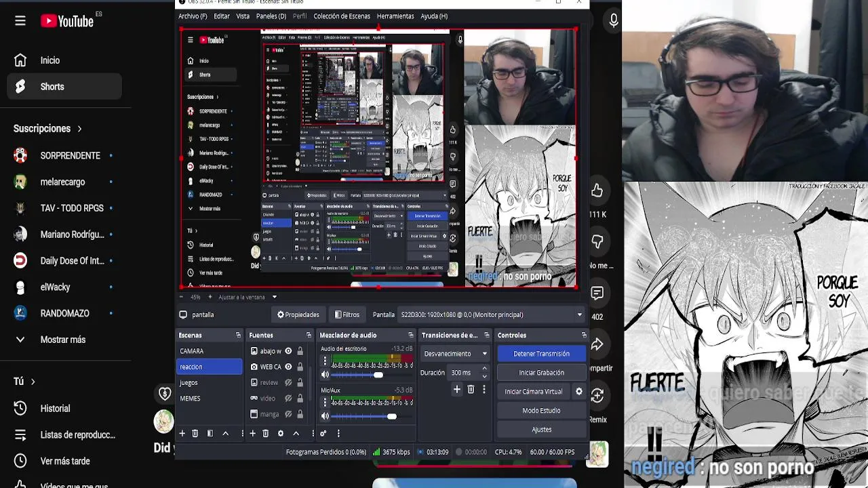Pop out the Escenas dock panel
The image size is (868, 488).
click(238, 335)
